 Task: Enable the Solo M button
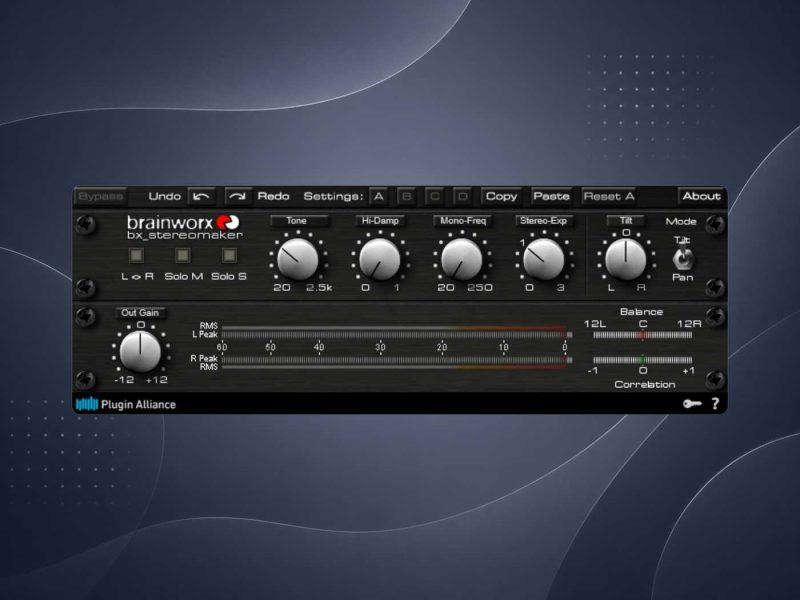183,255
